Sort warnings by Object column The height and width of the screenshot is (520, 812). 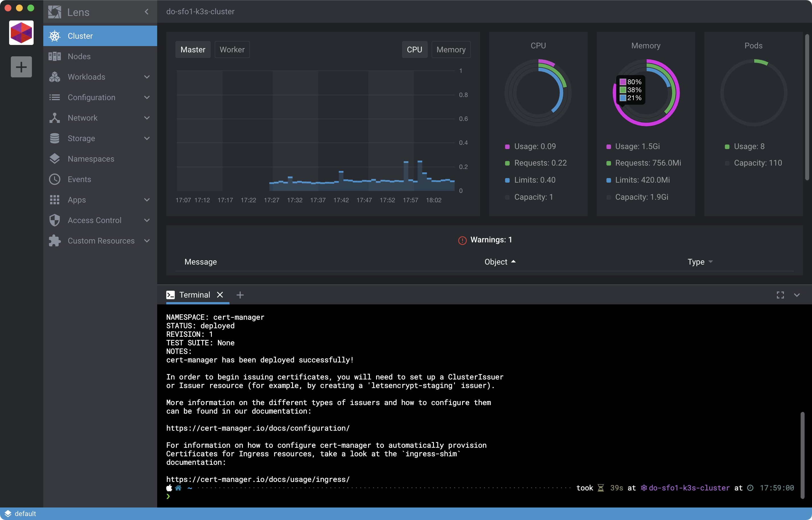pyautogui.click(x=500, y=262)
